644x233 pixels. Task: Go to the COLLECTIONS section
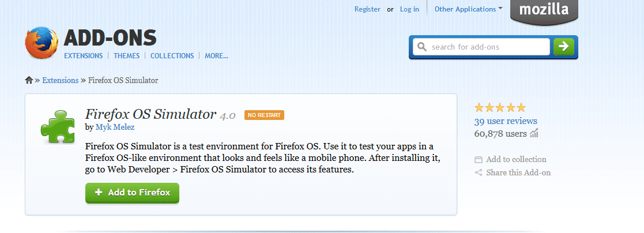click(x=172, y=55)
